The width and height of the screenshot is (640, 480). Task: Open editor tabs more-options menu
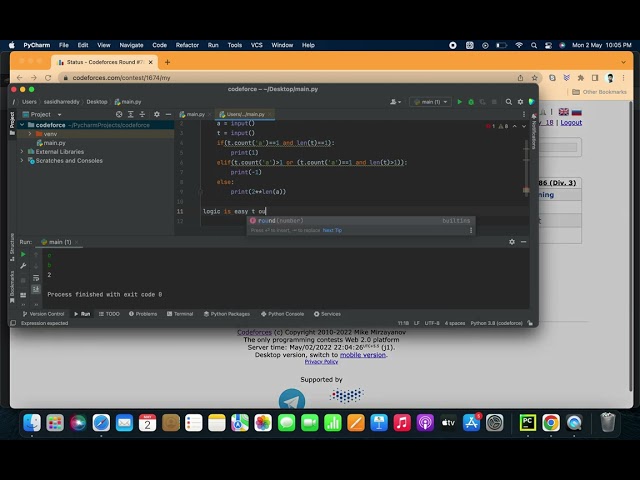(524, 114)
